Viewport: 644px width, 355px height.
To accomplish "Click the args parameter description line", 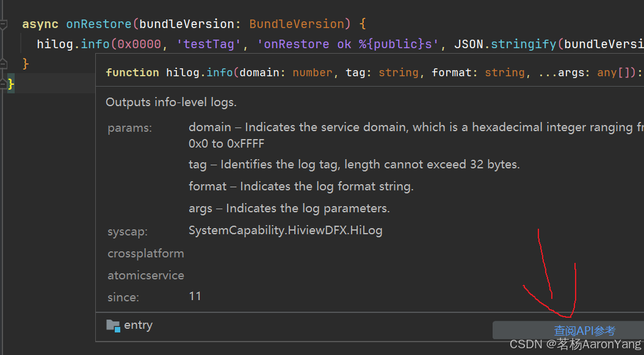I will pos(289,209).
